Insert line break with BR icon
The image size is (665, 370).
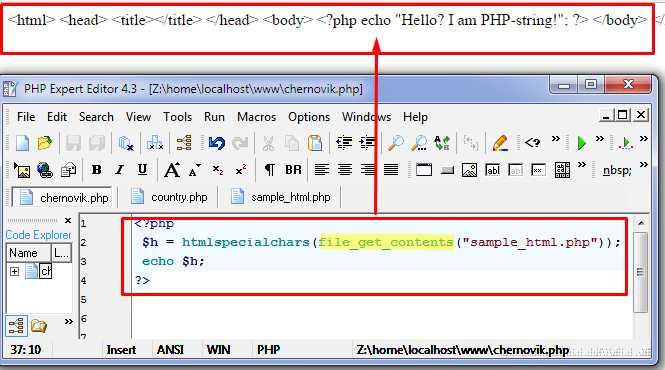tap(293, 170)
